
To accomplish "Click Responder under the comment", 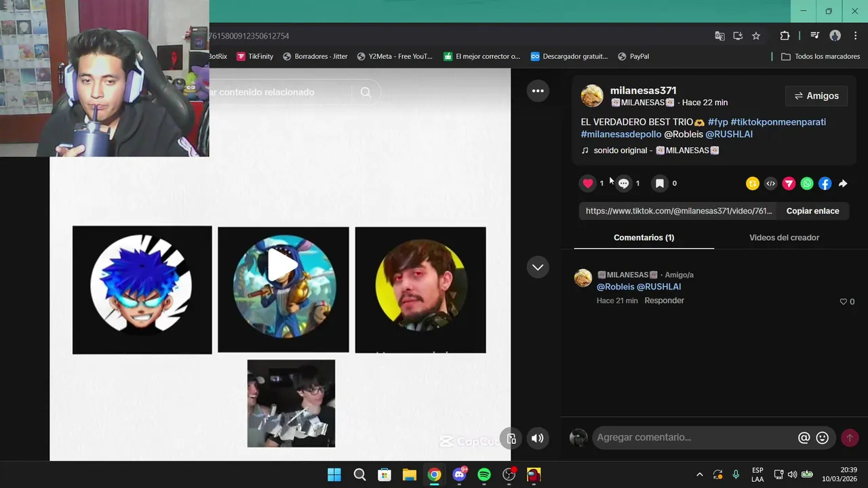I will pos(664,300).
